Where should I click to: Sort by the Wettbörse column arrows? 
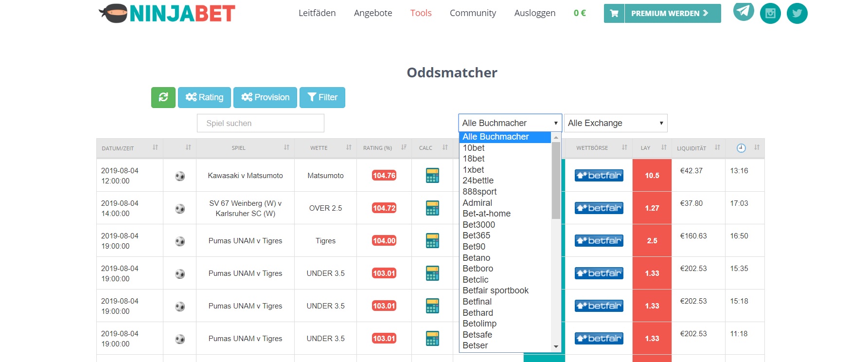pyautogui.click(x=624, y=147)
